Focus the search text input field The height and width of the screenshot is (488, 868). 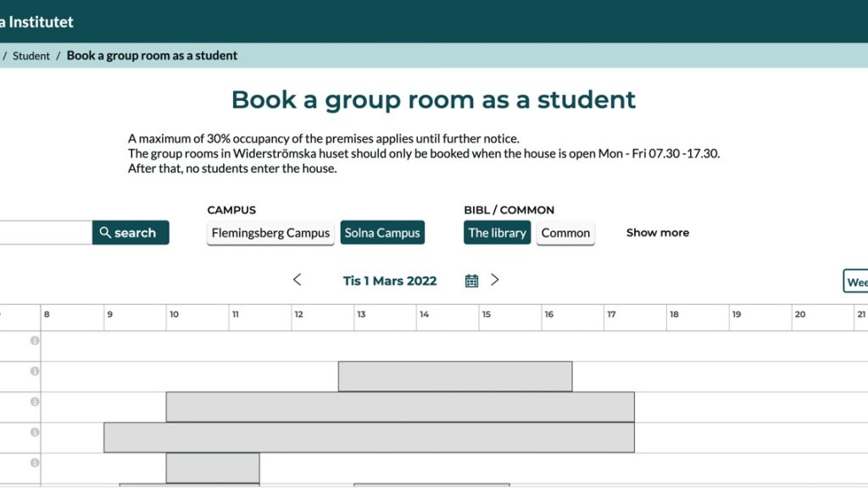tap(46, 232)
